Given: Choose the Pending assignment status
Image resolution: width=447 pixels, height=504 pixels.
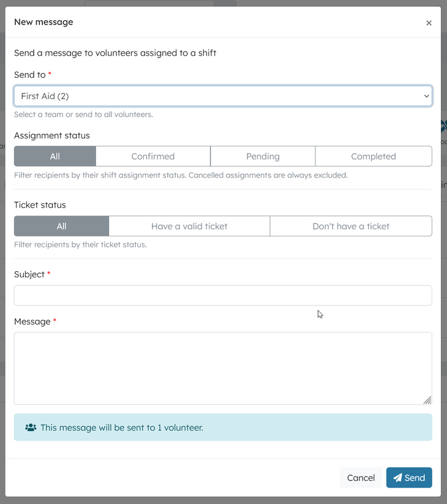Looking at the screenshot, I should [x=263, y=156].
